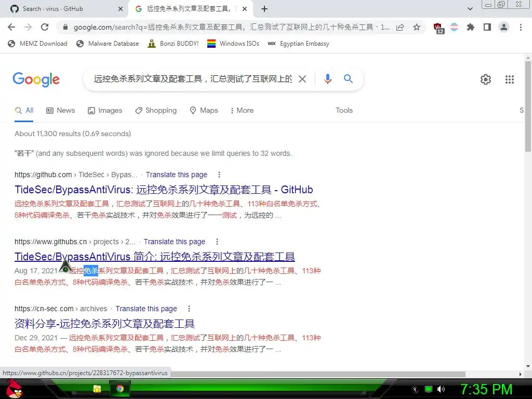This screenshot has height=399, width=532.
Task: Open the uBlock extension icon with badge 12
Action: click(438, 28)
